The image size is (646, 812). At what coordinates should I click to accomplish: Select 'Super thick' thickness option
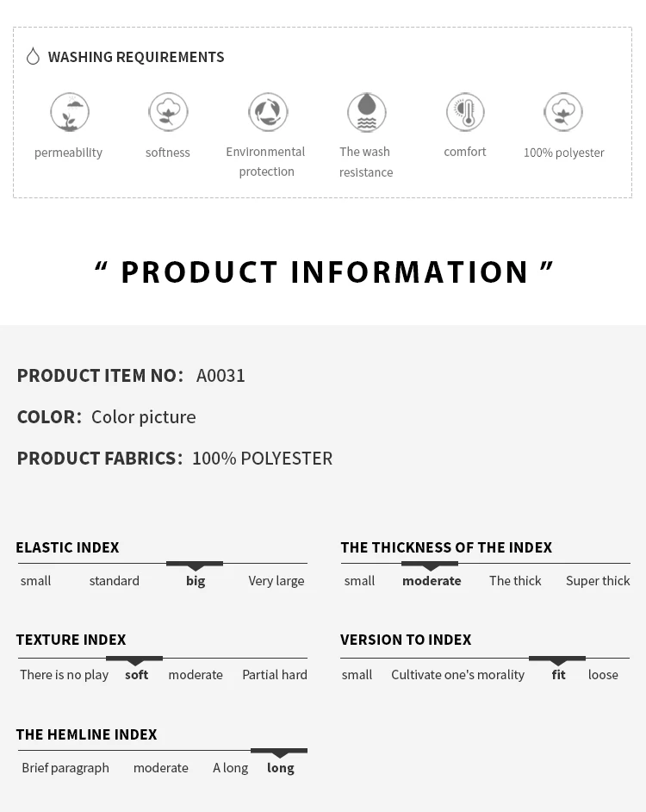pos(598,581)
